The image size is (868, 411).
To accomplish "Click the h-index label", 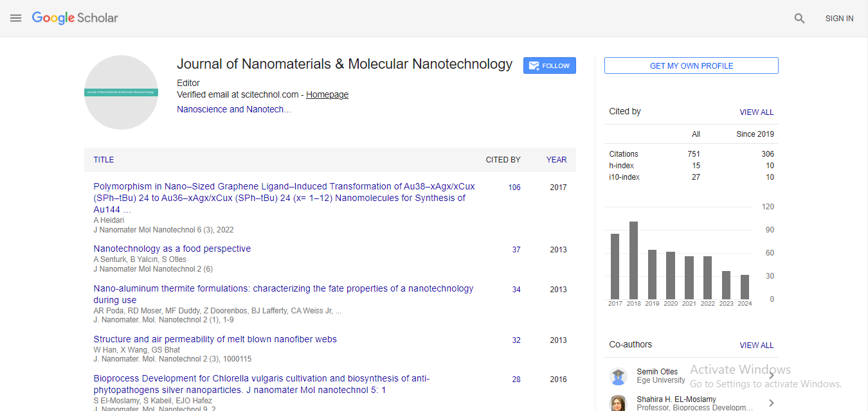I will (621, 166).
